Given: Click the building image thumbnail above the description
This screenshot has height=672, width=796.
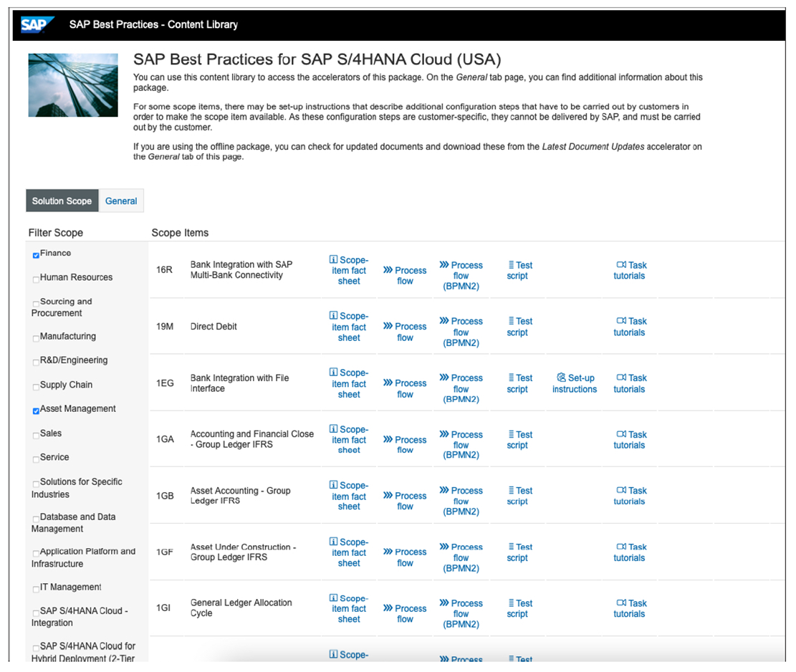Looking at the screenshot, I should coord(72,84).
